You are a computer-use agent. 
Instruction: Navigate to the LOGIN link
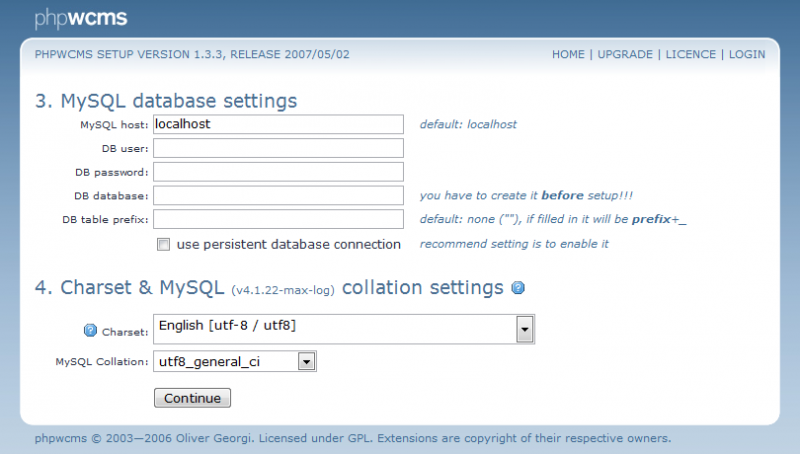[747, 54]
